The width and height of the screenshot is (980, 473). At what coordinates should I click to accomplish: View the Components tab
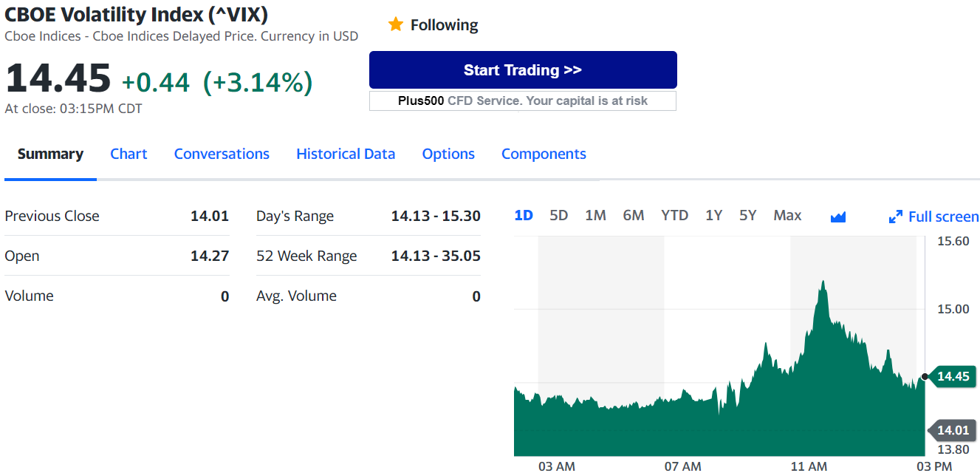[x=544, y=154]
